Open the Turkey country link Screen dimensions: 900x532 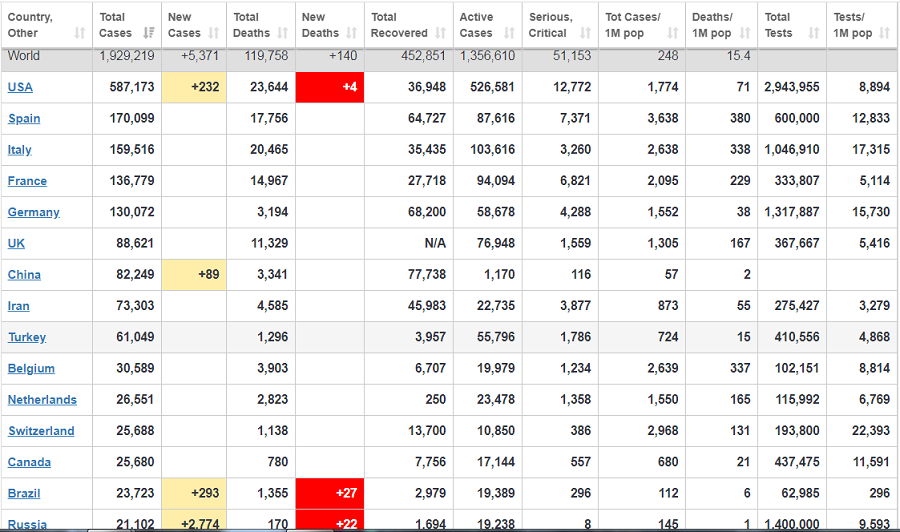pyautogui.click(x=27, y=337)
